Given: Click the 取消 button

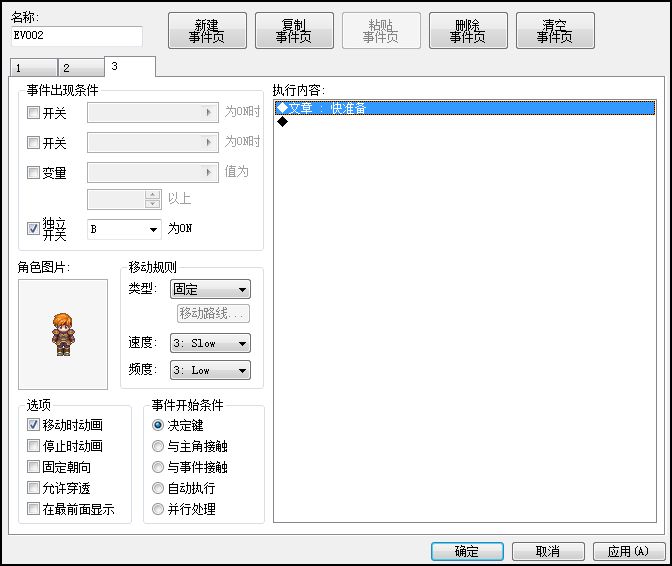Looking at the screenshot, I should tap(548, 551).
